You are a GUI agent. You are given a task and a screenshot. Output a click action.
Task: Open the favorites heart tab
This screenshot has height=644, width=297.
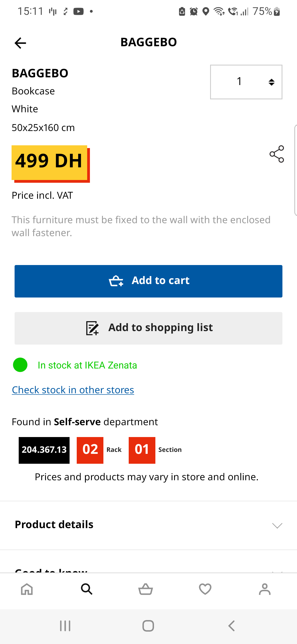205,589
